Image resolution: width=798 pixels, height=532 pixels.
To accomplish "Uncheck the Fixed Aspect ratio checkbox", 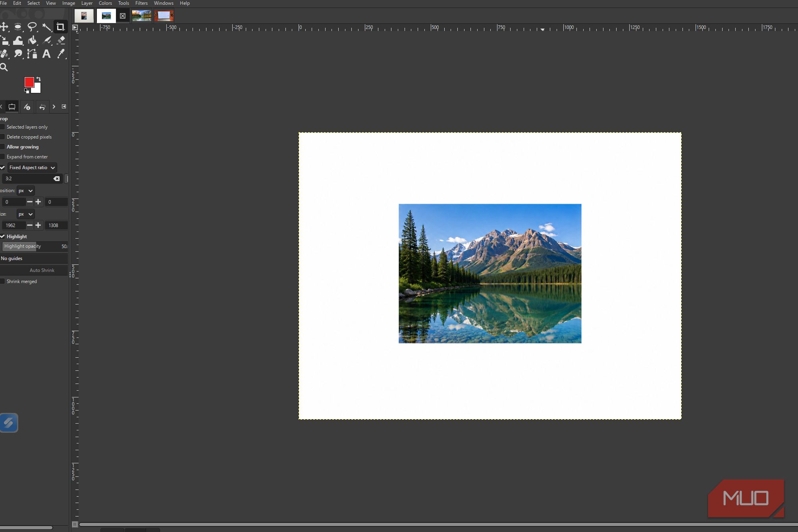I will pos(2,168).
